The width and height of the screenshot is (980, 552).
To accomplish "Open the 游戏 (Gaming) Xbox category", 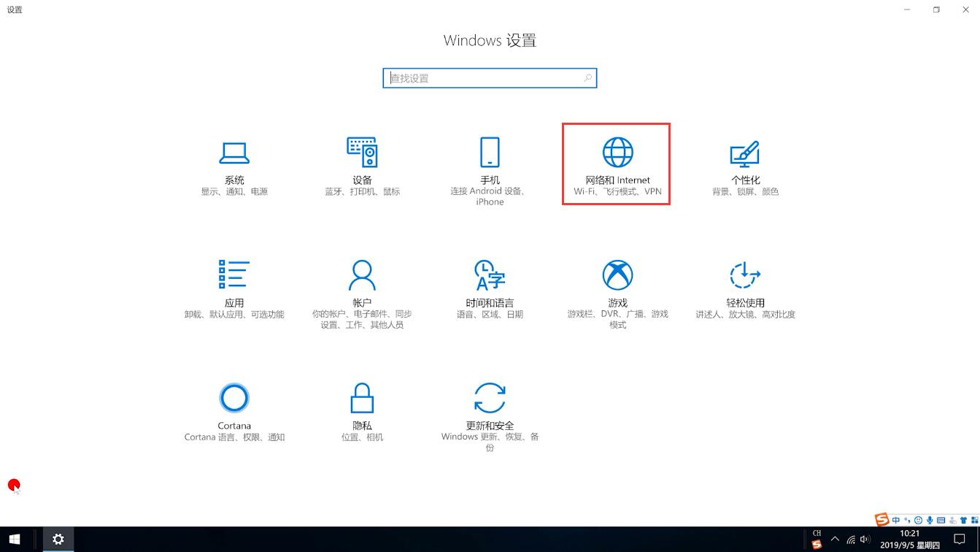I will click(617, 295).
